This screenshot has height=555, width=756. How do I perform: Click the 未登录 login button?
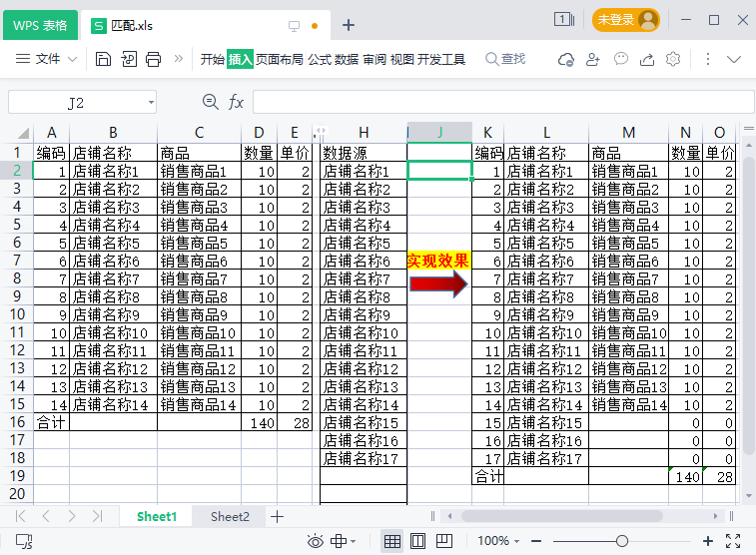(626, 20)
